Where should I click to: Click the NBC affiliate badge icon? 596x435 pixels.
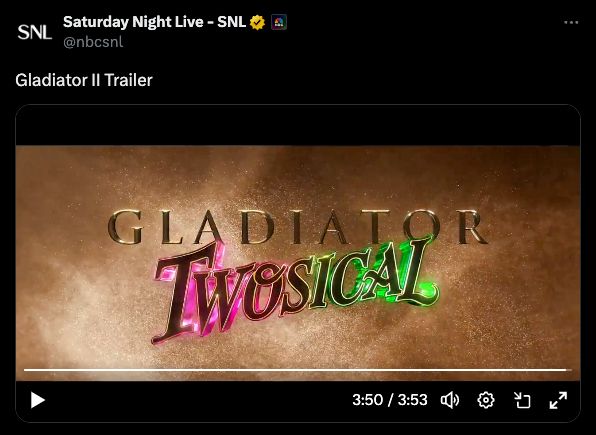pyautogui.click(x=279, y=22)
